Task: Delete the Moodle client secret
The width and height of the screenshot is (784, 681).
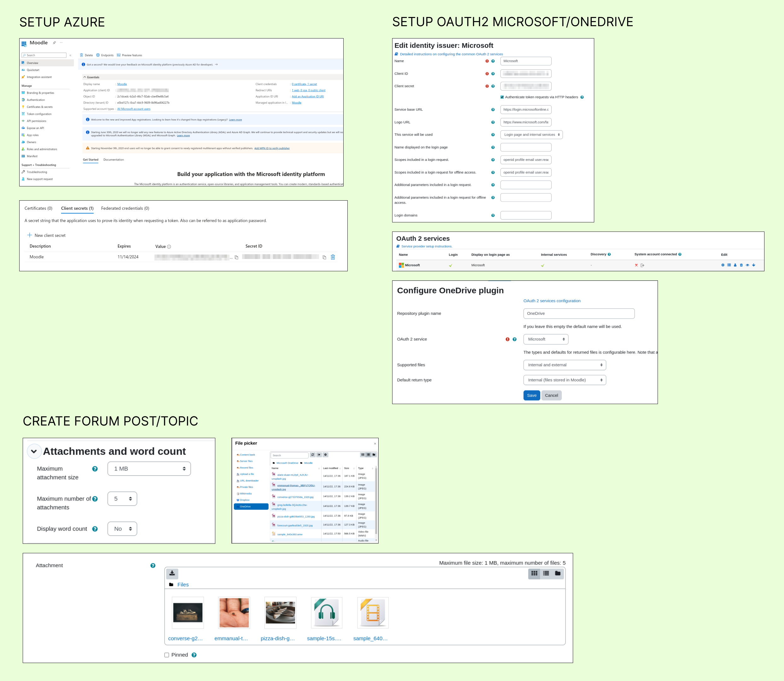Action: 333,257
